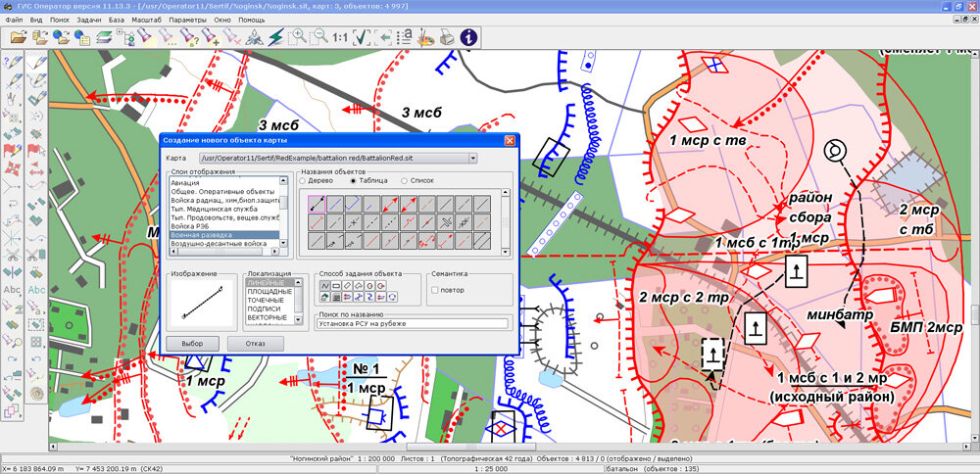
Task: Click the layers list scroll-down arrow
Action: tap(283, 243)
